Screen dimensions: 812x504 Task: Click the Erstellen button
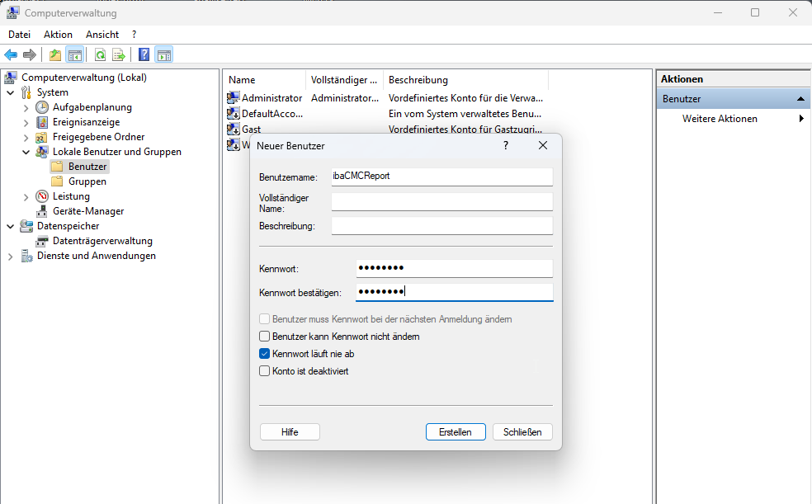pyautogui.click(x=456, y=432)
